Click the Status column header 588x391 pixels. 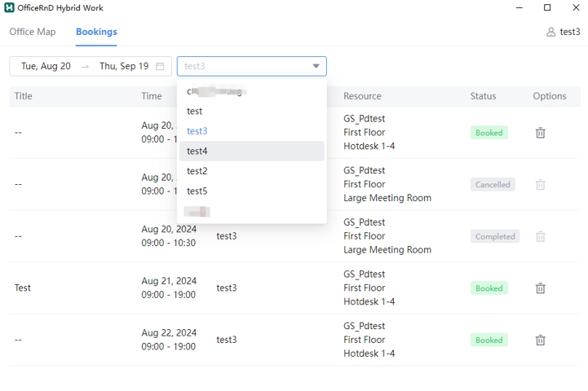click(483, 96)
